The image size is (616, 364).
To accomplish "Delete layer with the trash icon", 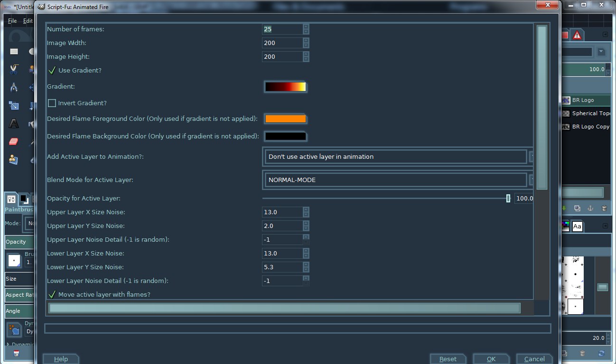I will click(x=604, y=208).
